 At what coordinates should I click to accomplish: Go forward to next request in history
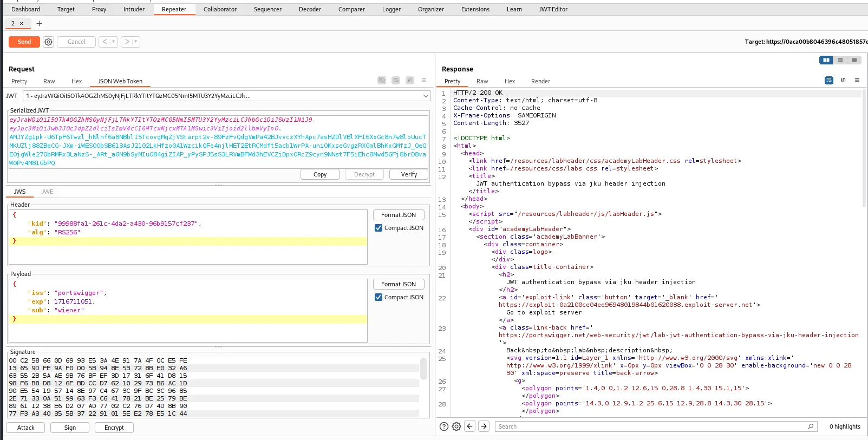(127, 42)
